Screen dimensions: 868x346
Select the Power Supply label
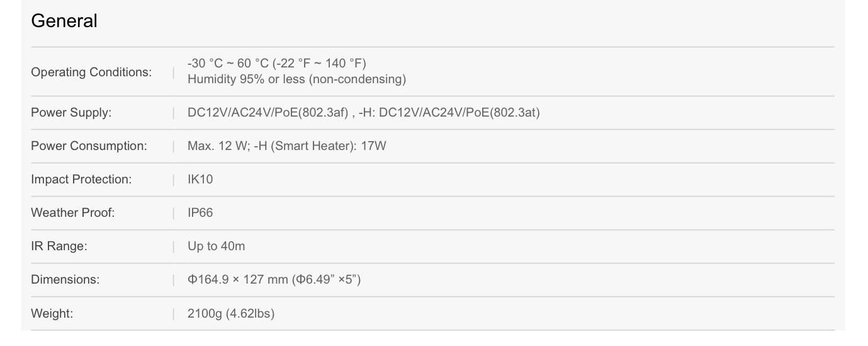coord(71,113)
